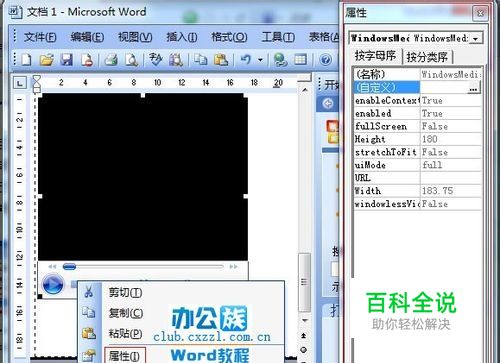
Task: Click the stretchToFit False value
Action: pyautogui.click(x=451, y=152)
